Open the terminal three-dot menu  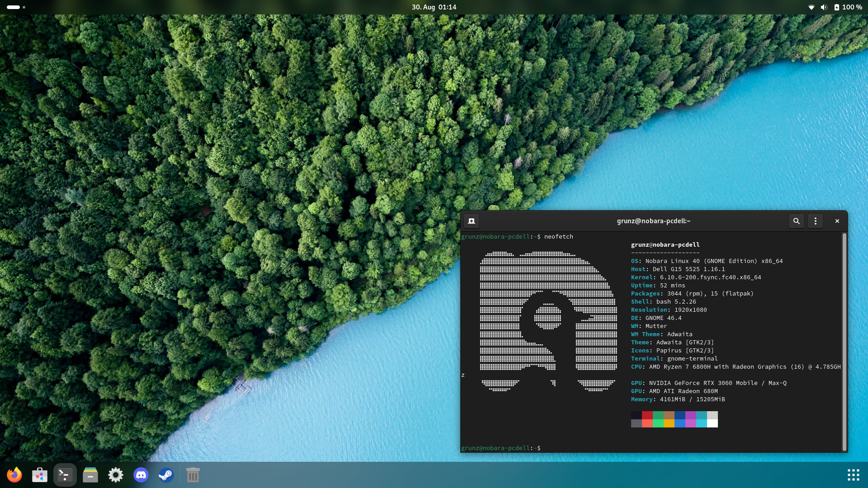tap(815, 221)
